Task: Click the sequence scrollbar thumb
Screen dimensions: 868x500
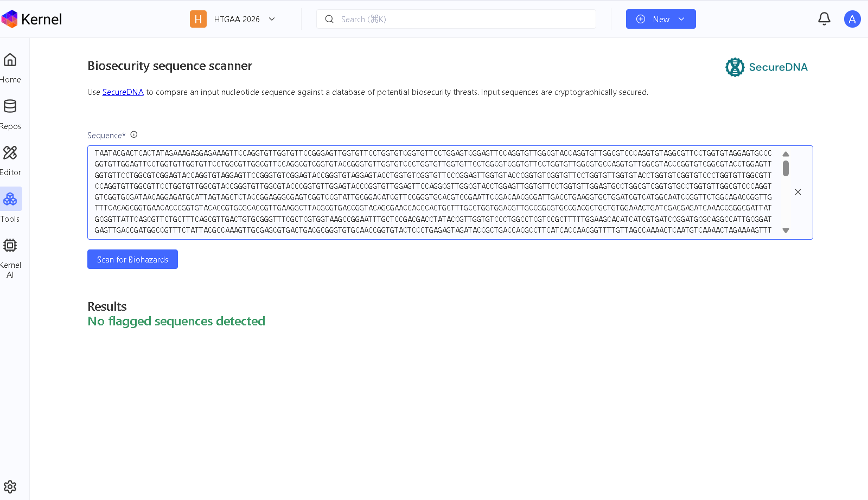Action: click(786, 169)
